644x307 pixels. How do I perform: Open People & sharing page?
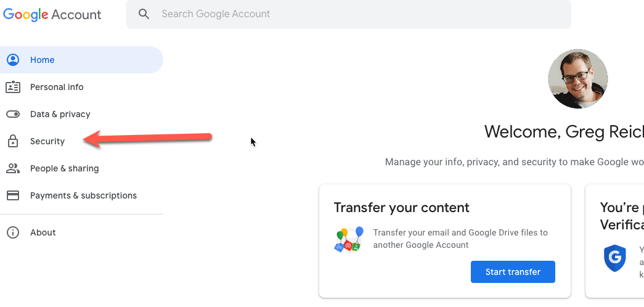65,168
